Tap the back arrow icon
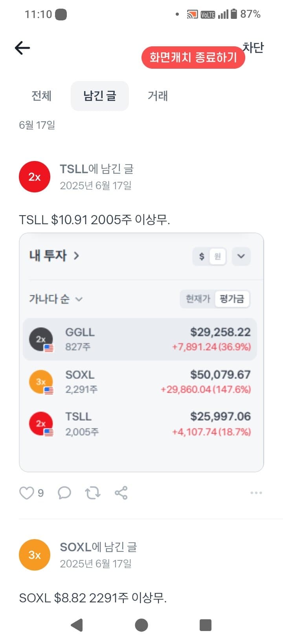This screenshot has height=644, width=283. [x=22, y=48]
